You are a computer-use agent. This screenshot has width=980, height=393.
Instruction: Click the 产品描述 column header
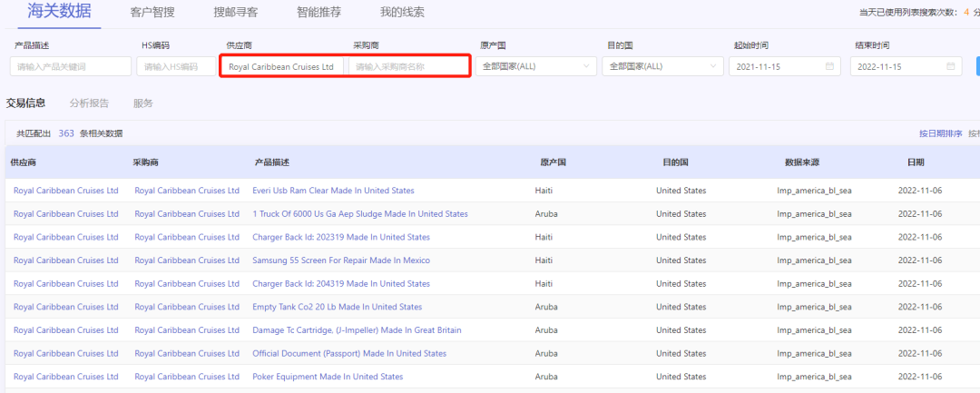pyautogui.click(x=272, y=162)
